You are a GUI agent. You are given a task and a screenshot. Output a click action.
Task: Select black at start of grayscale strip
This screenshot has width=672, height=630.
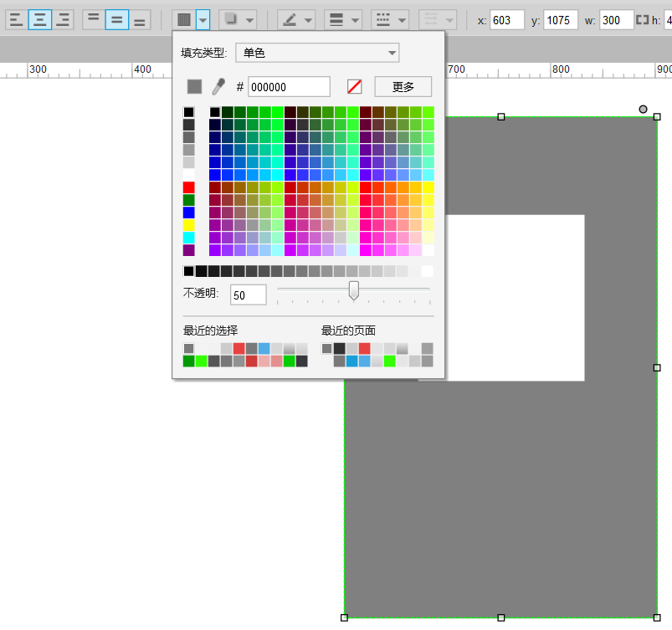point(188,271)
